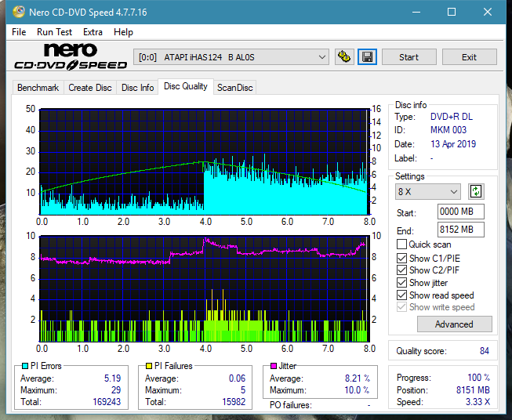Open the Run Test menu
The height and width of the screenshot is (420, 512).
coord(55,32)
